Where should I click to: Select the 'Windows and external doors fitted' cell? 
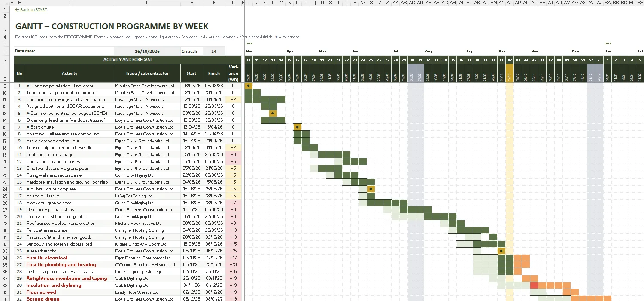tap(70, 244)
